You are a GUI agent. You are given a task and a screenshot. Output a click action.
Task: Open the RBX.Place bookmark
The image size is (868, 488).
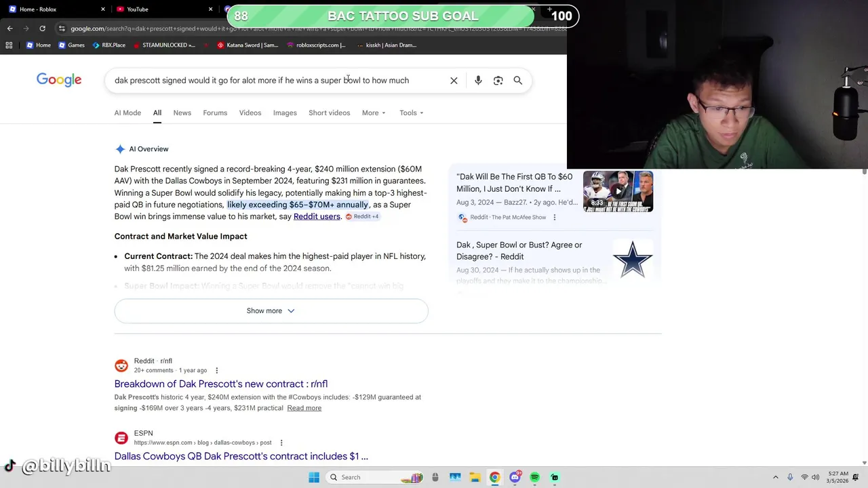point(108,45)
